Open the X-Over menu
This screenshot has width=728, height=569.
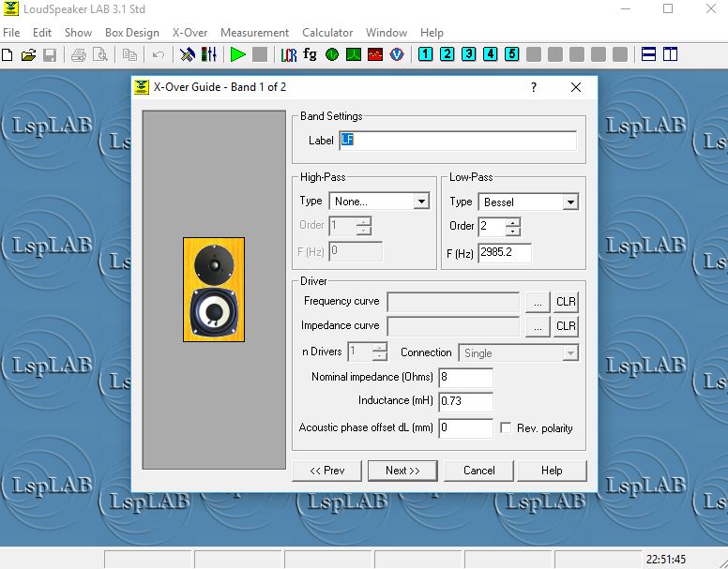click(190, 33)
